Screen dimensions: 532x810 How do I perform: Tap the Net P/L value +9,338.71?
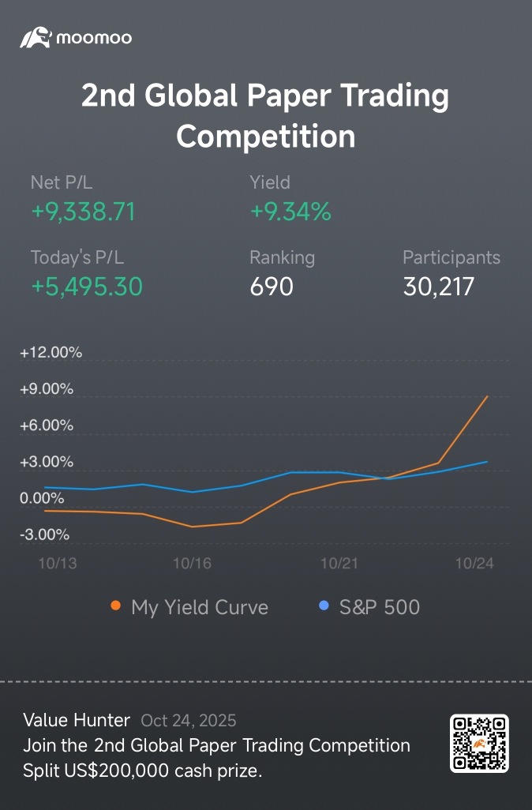83,212
